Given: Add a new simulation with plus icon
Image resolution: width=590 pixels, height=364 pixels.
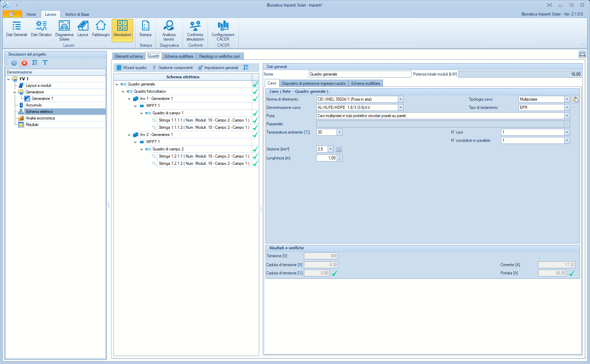Looking at the screenshot, I should tap(14, 63).
